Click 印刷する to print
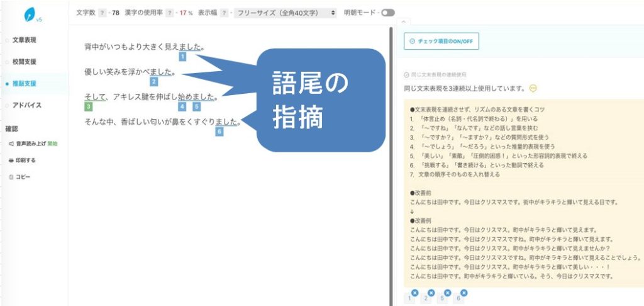This screenshot has height=306, width=644. click(x=25, y=160)
